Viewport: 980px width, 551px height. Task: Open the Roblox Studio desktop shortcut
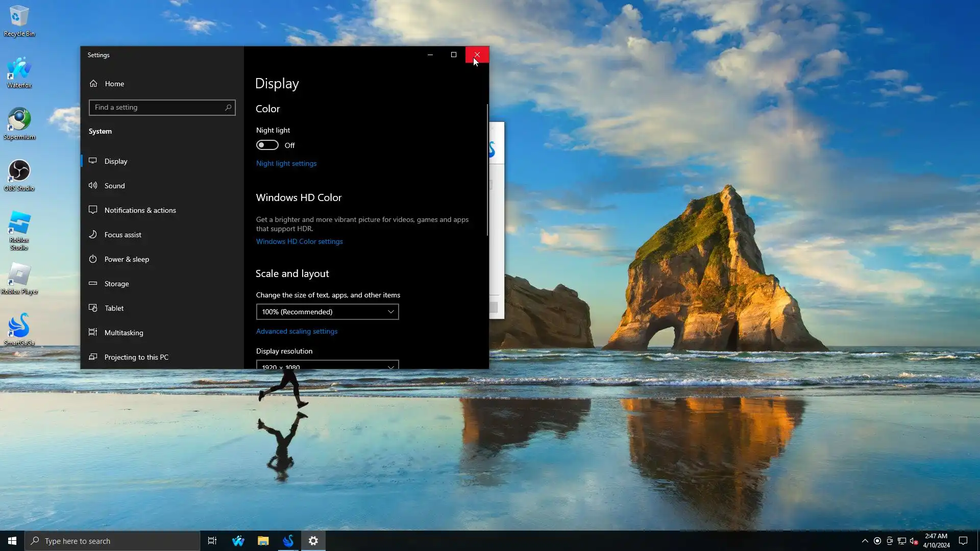pos(19,228)
